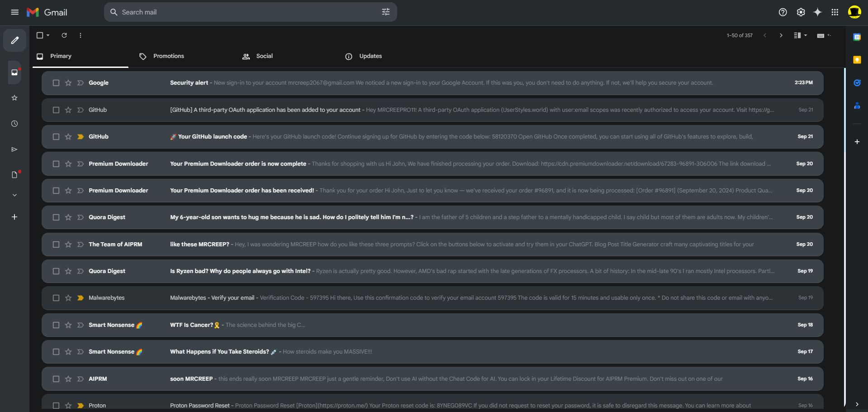Screen dimensions: 868x412
Task: Refresh the inbox
Action: (x=64, y=35)
